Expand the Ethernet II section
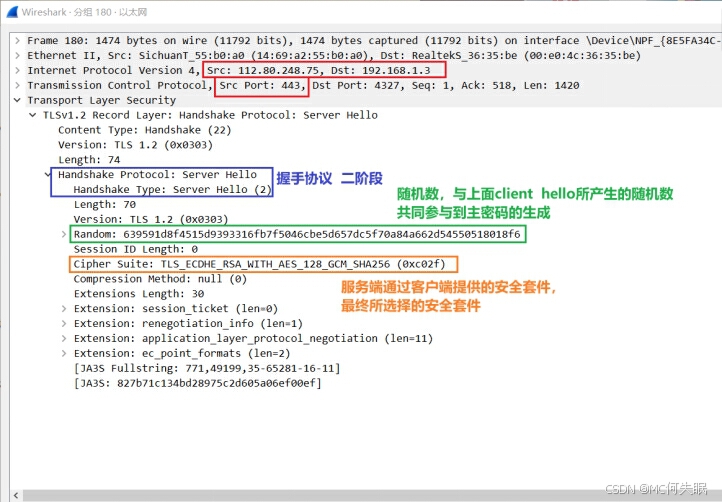 (18, 56)
